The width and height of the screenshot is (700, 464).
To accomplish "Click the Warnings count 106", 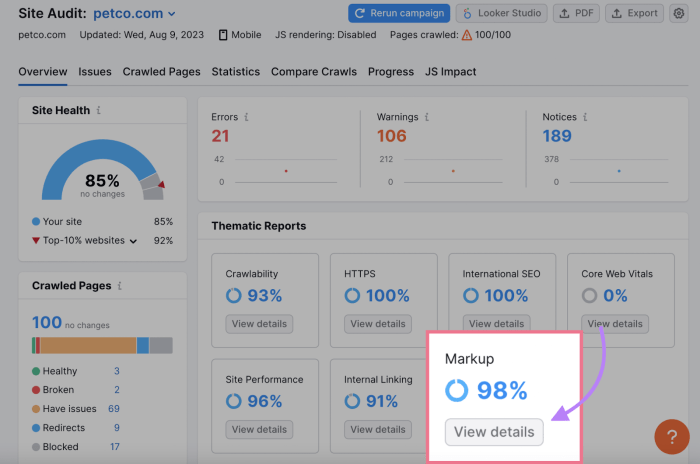I will [392, 136].
